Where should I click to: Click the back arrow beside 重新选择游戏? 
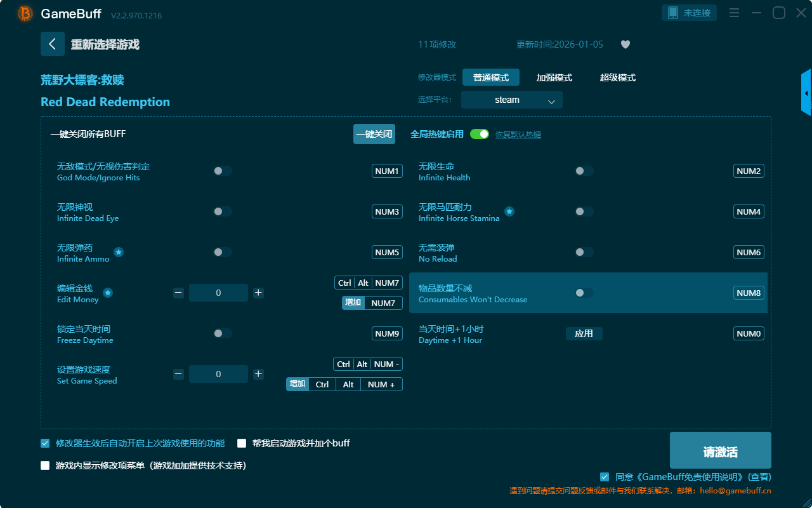[x=53, y=44]
